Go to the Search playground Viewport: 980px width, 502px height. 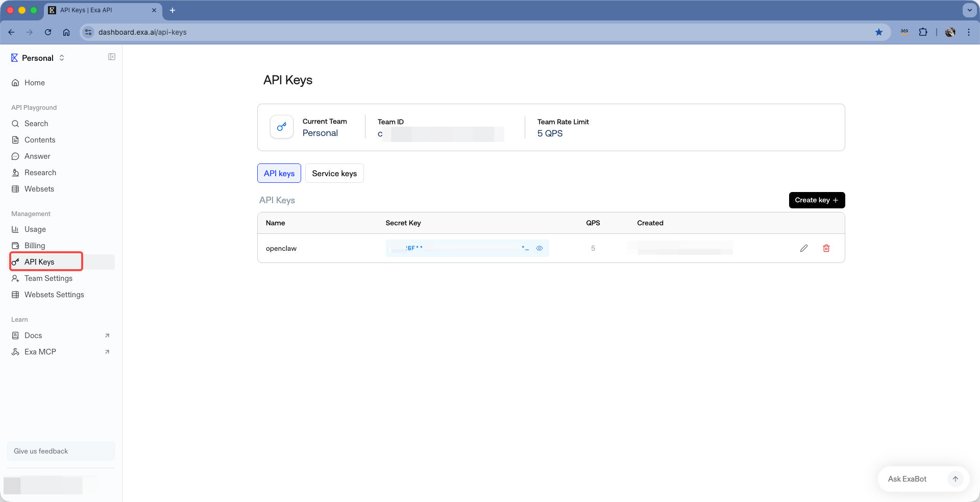[x=36, y=124]
